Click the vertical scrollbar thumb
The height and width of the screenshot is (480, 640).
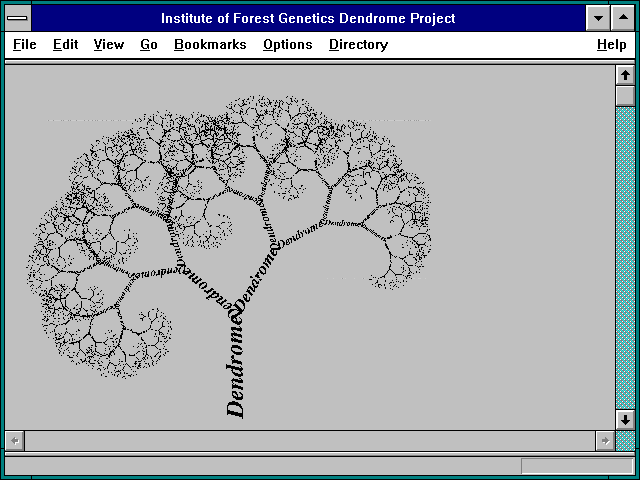pyautogui.click(x=625, y=96)
